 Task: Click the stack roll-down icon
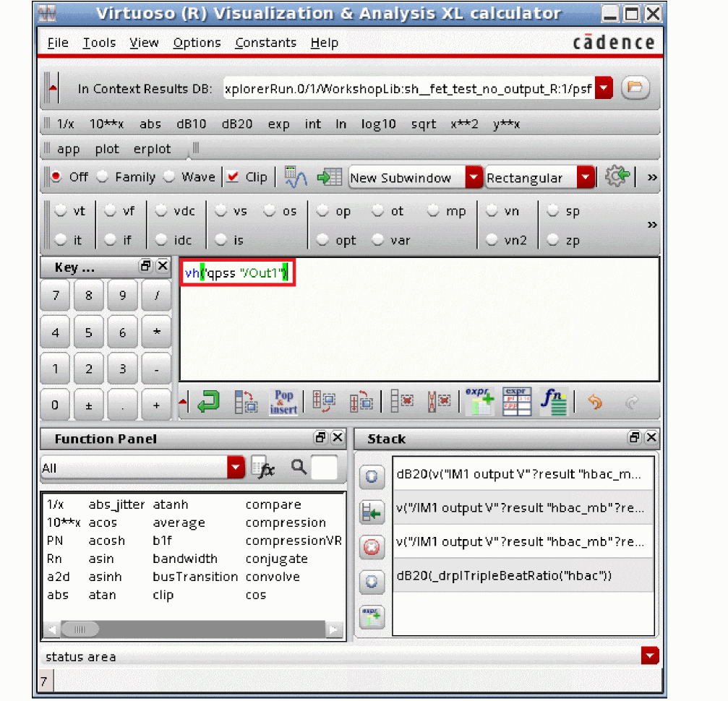click(x=324, y=402)
